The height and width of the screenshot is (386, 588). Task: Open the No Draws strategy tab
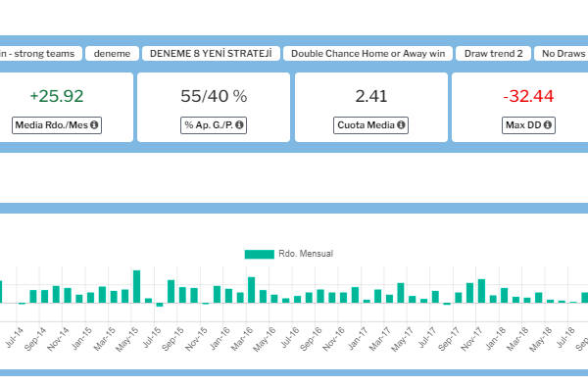click(x=561, y=54)
